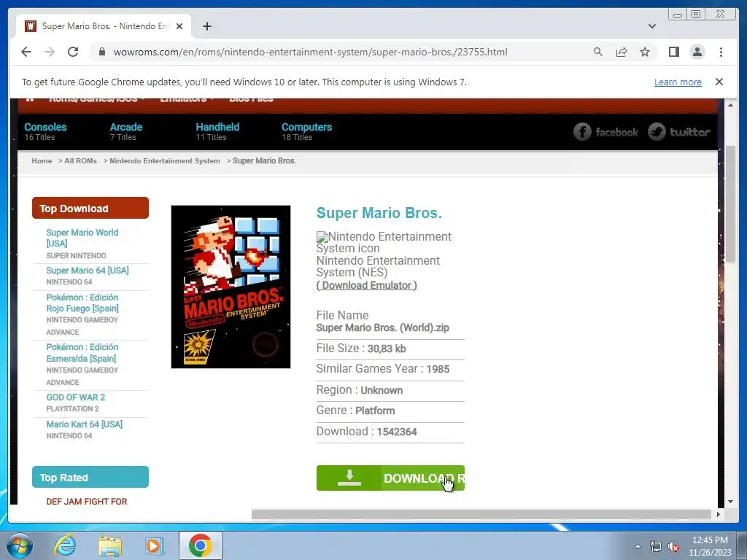Open File Explorer from taskbar

[110, 546]
